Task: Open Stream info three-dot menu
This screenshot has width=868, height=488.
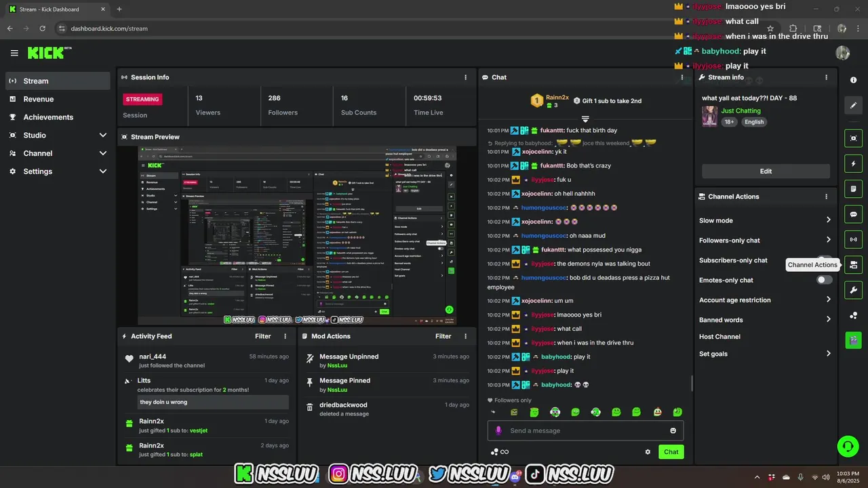Action: tap(826, 77)
